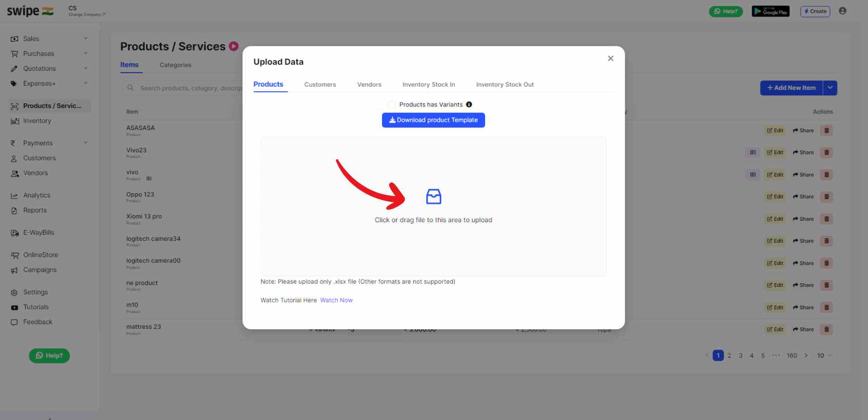
Task: Click the Purchases cart icon
Action: click(x=14, y=54)
